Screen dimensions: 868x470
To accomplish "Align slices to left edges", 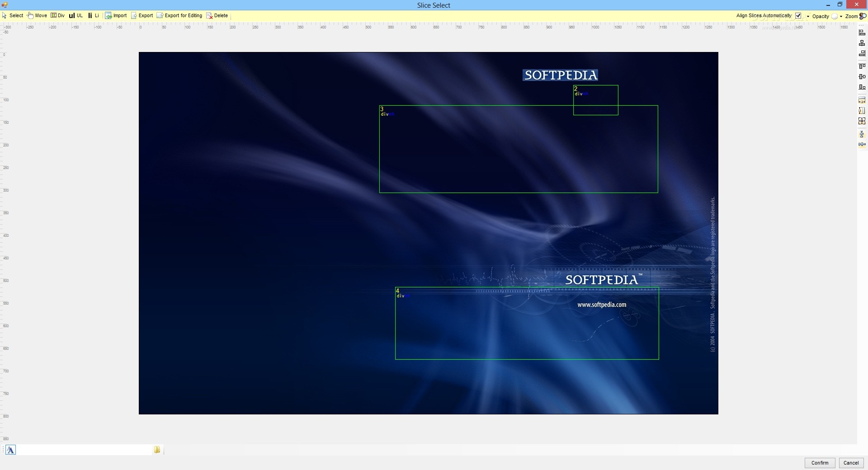I will pos(862,33).
